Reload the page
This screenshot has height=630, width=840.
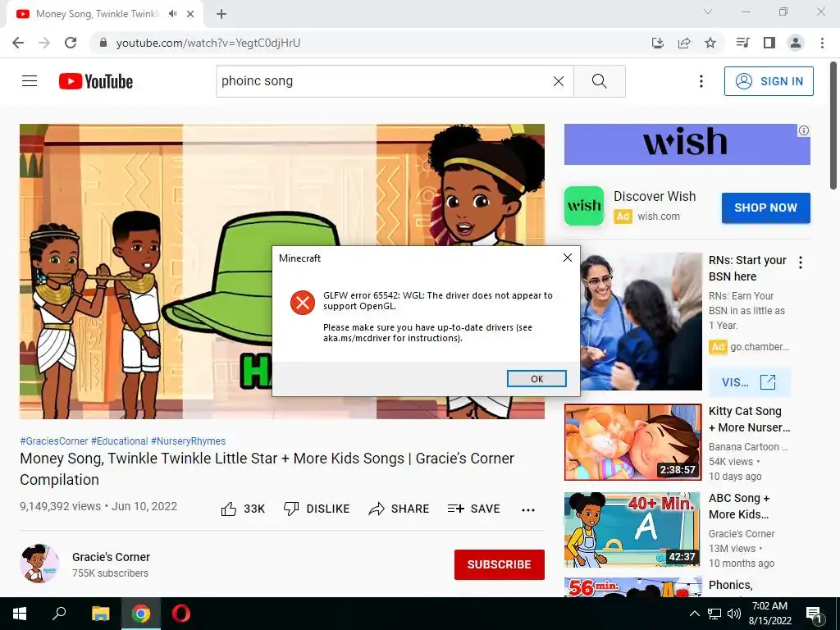[x=71, y=43]
